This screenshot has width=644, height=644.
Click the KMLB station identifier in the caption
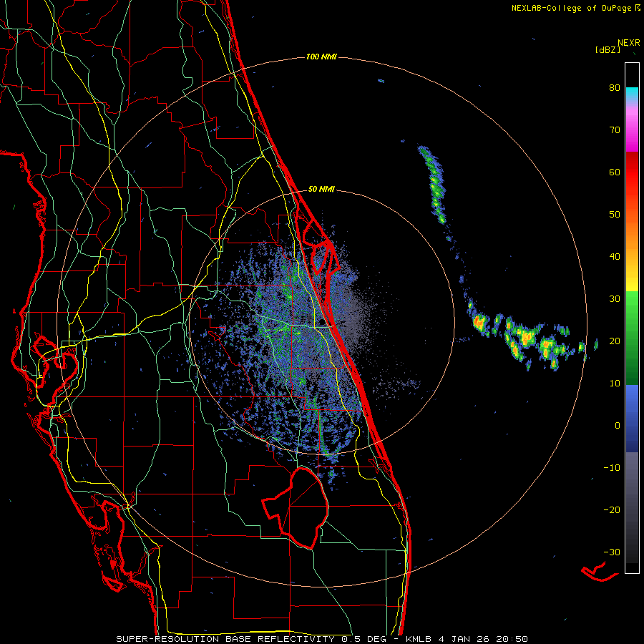coord(419,639)
